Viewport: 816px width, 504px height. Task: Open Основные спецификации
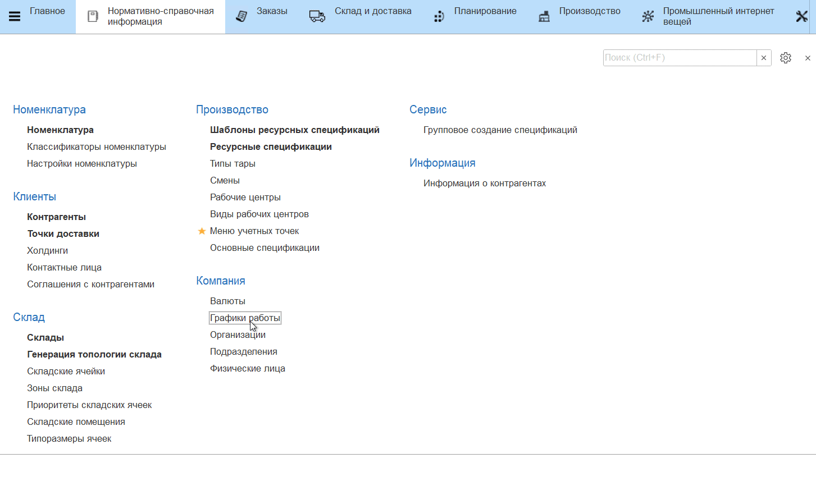click(265, 248)
